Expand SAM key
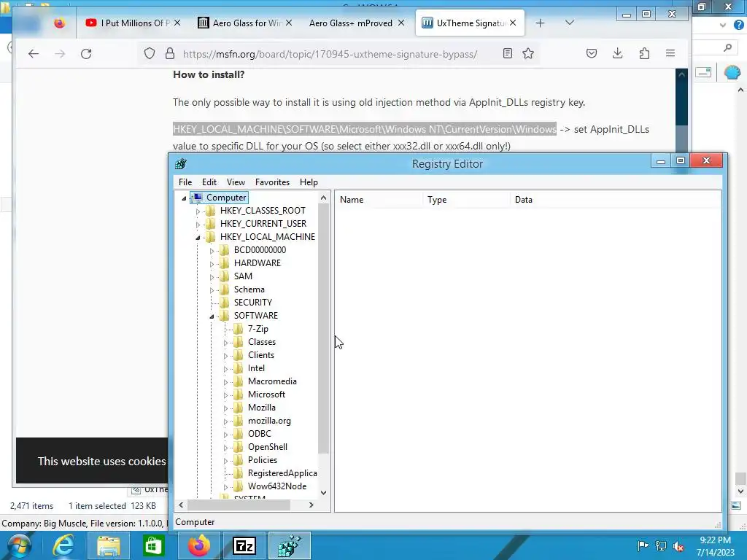 212,276
